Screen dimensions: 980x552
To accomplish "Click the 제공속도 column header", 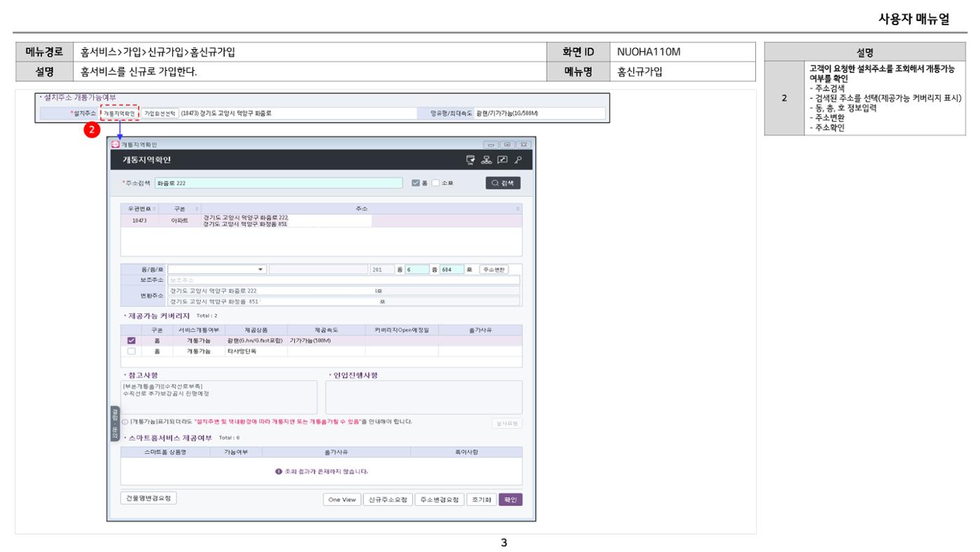I will 327,329.
